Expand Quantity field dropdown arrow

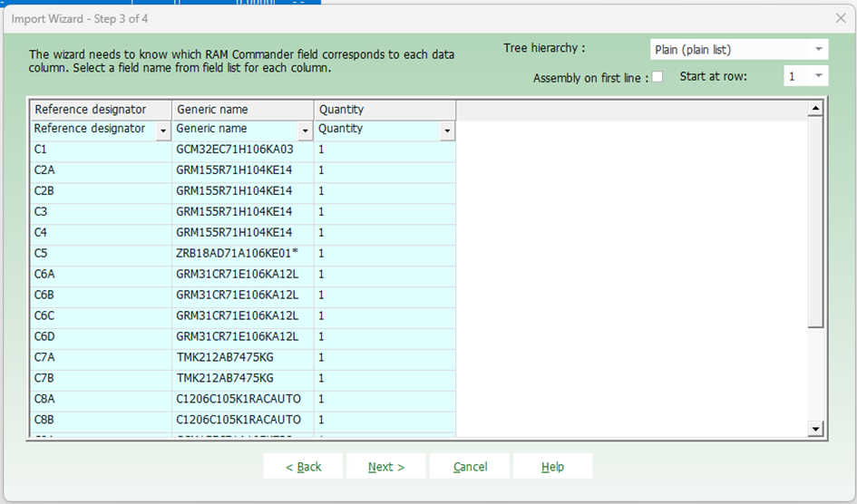coord(446,131)
